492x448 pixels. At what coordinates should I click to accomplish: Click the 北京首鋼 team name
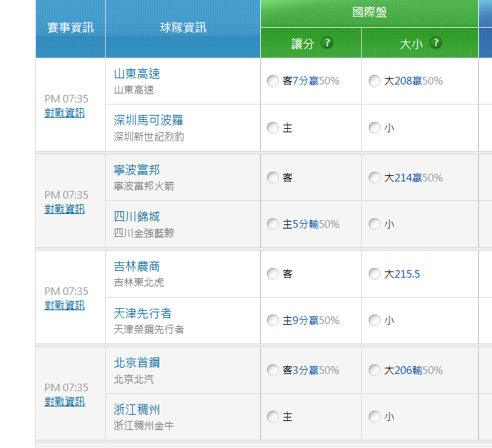137,363
